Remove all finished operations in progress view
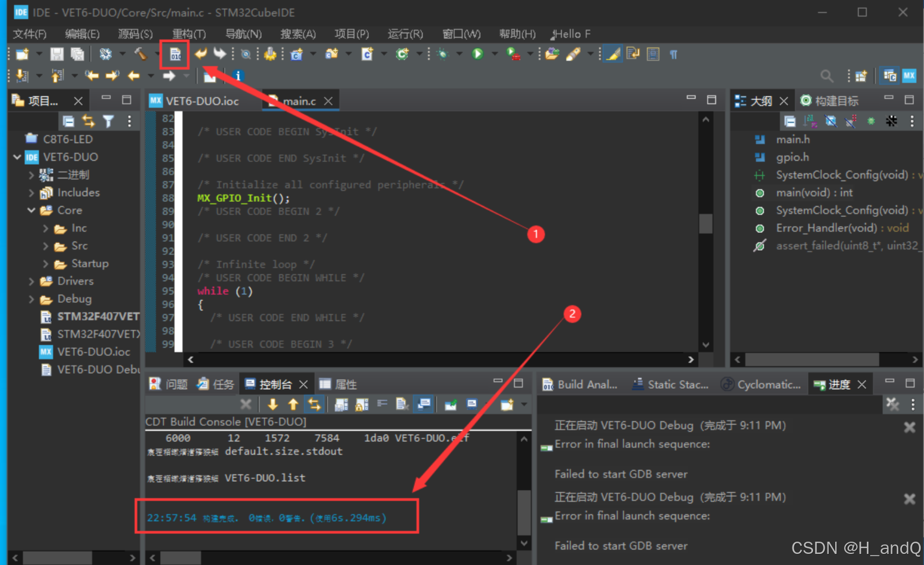The height and width of the screenshot is (565, 924). (892, 404)
